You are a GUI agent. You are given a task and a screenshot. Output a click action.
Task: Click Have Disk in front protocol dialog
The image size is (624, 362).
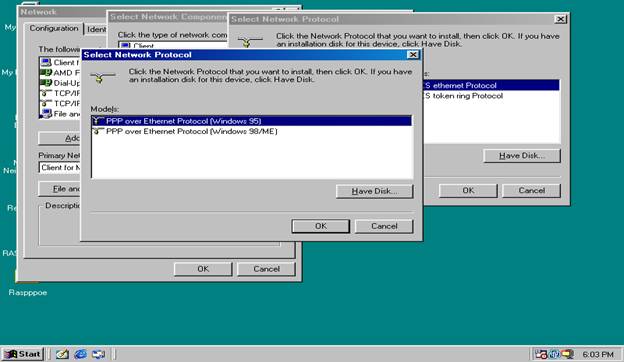click(x=374, y=191)
